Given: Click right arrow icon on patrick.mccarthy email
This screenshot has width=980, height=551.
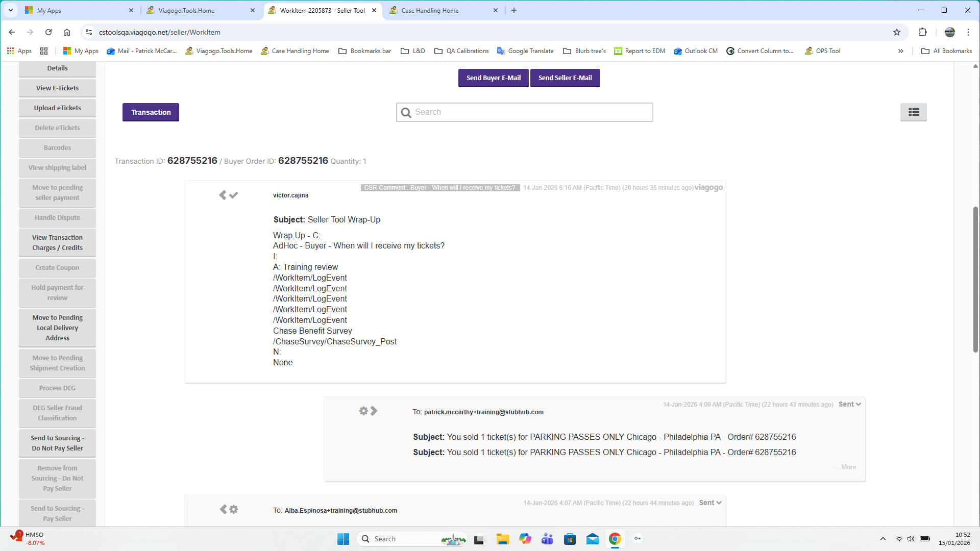Looking at the screenshot, I should pos(374,411).
